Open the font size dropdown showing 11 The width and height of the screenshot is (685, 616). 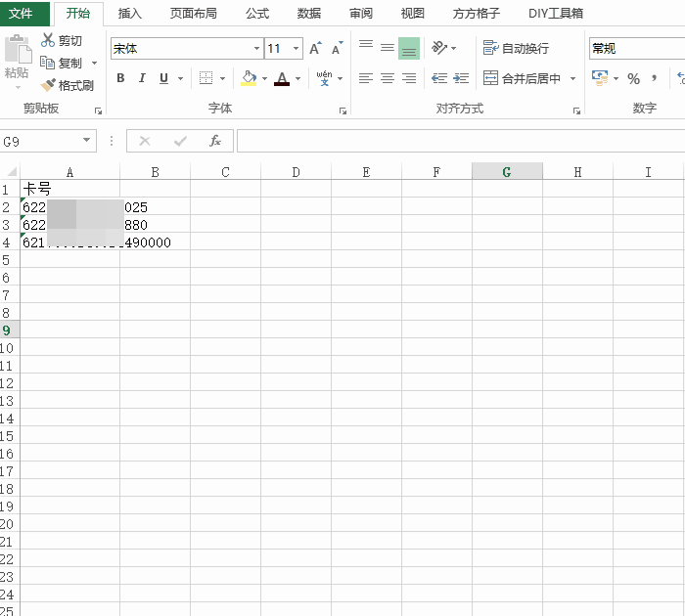coord(296,49)
